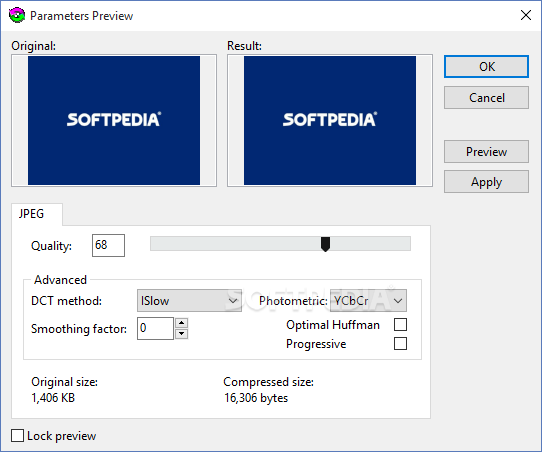Decrease smoothing factor with the down arrow
The height and width of the screenshot is (452, 542).
[181, 334]
